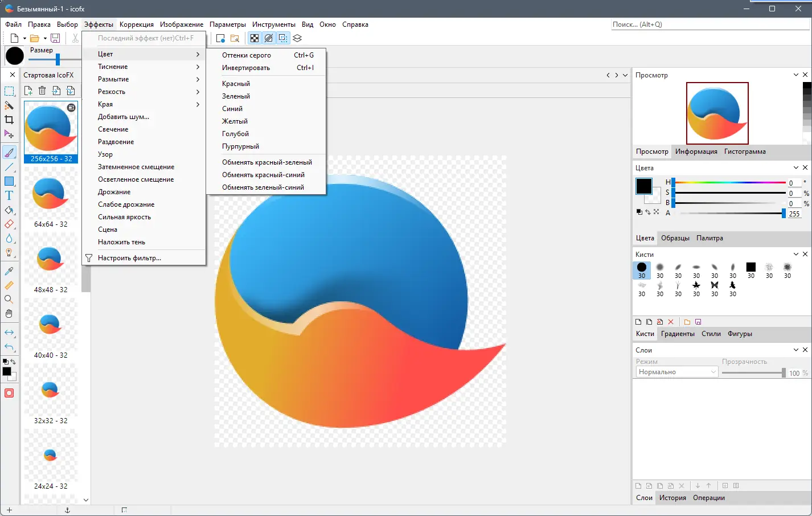The image size is (812, 516).
Task: Activate the Crop tool
Action: [10, 120]
